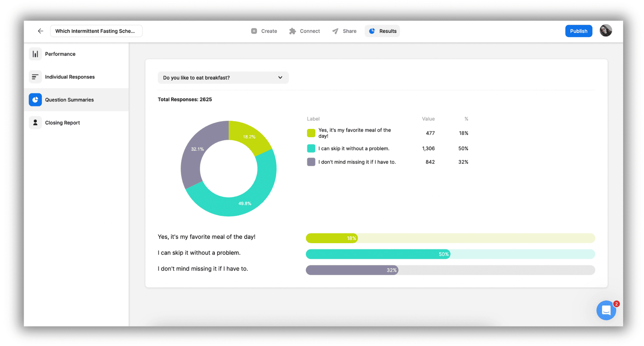The width and height of the screenshot is (644, 346).
Task: Open the breakfast question dropdown
Action: [x=223, y=77]
